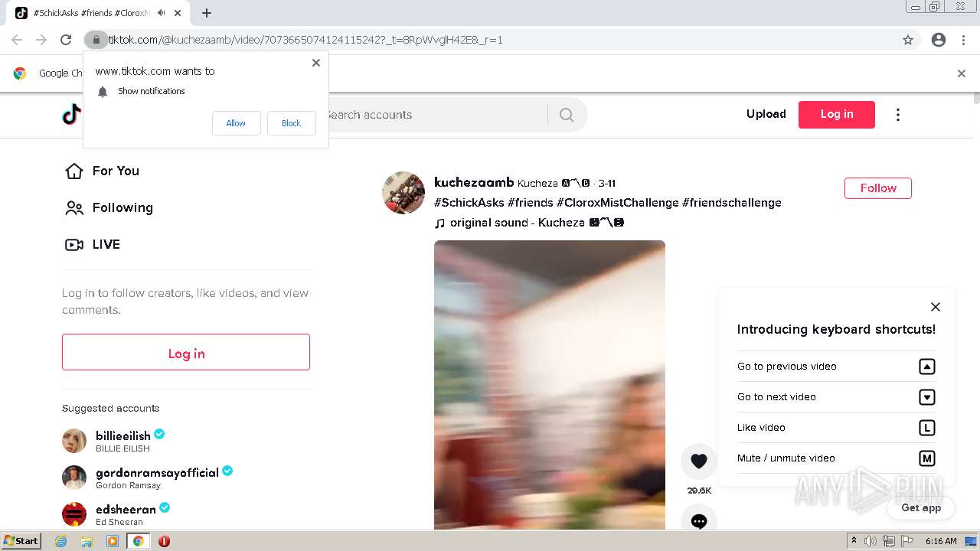
Task: Open billieeilish account avatar
Action: pyautogui.click(x=74, y=441)
